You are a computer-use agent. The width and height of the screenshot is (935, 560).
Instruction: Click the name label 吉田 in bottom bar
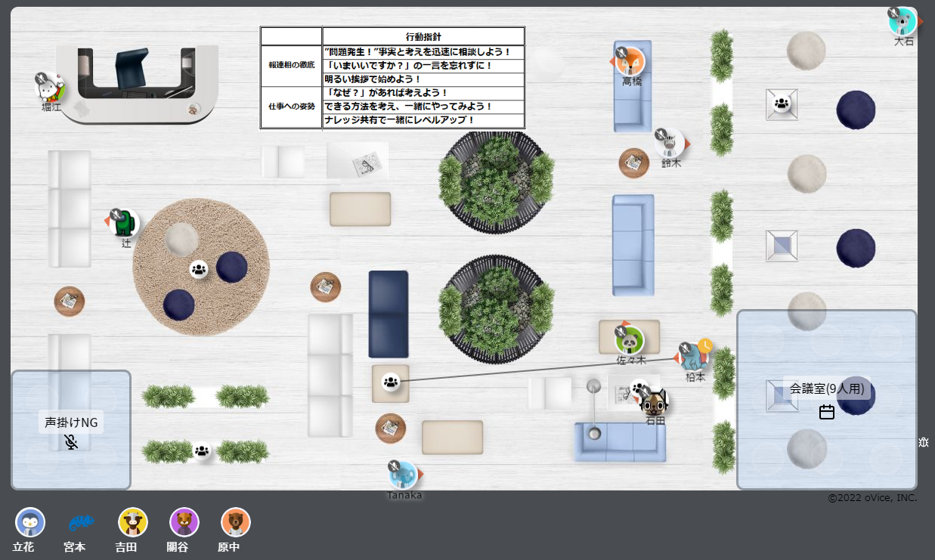[x=126, y=546]
